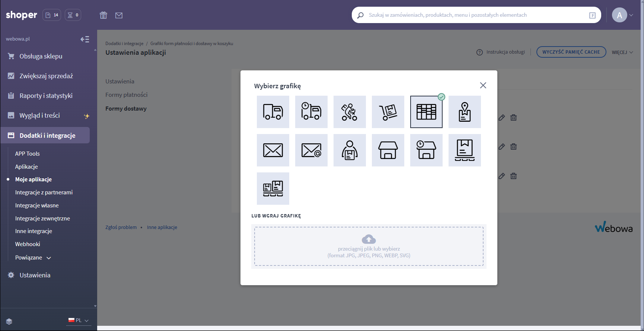
Task: Pick the storefront pickup graphic
Action: pos(388,150)
